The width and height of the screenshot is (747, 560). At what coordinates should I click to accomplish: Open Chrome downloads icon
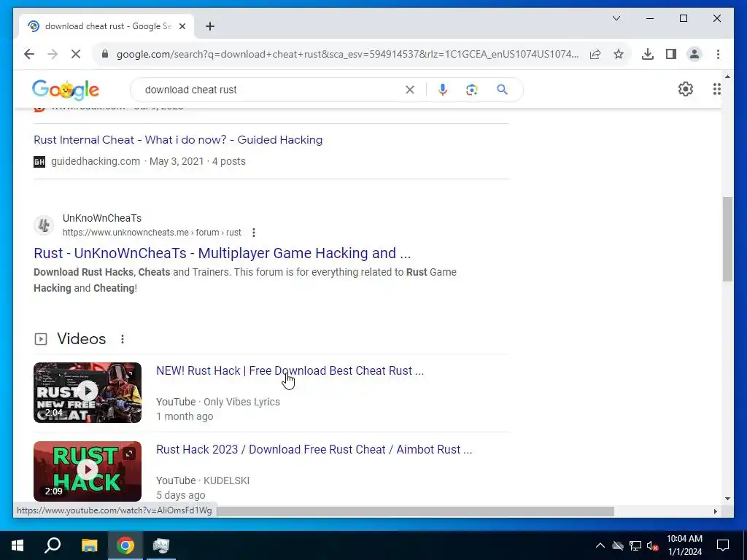tap(648, 54)
